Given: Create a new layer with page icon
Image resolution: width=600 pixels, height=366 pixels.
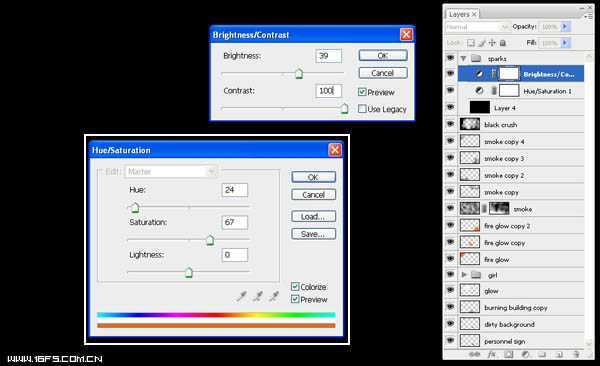Looking at the screenshot, I should (x=559, y=355).
